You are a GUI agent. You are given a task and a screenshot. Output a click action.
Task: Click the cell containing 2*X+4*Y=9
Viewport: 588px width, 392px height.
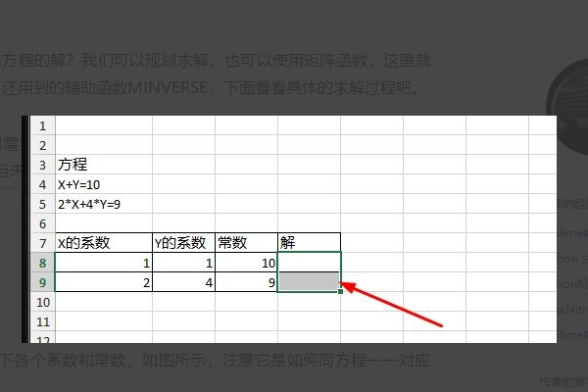click(x=104, y=204)
